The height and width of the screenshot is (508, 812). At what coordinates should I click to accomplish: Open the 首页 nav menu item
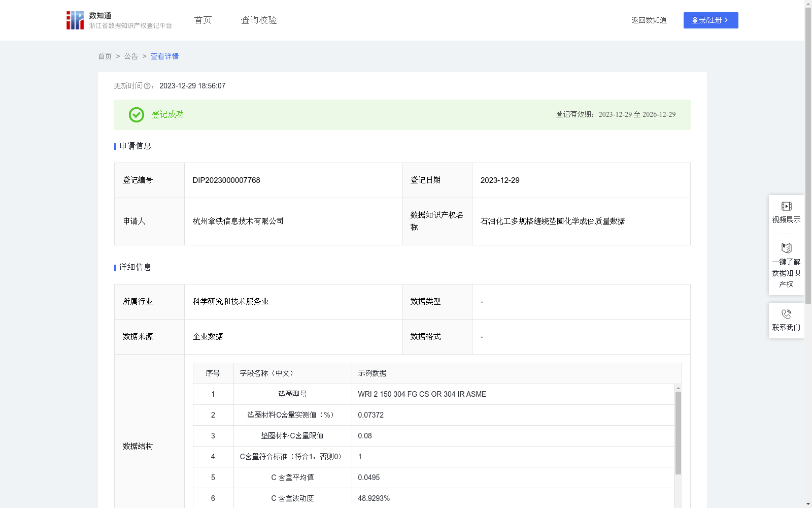click(203, 20)
